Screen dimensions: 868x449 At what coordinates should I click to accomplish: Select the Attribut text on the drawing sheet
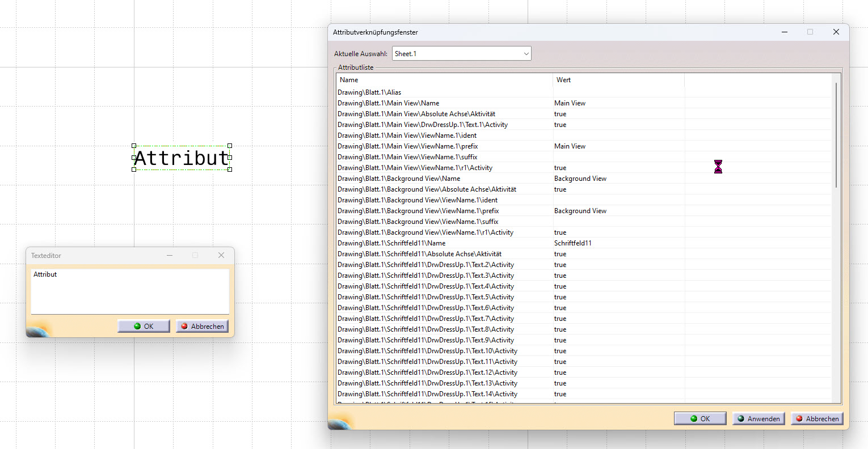click(x=182, y=158)
